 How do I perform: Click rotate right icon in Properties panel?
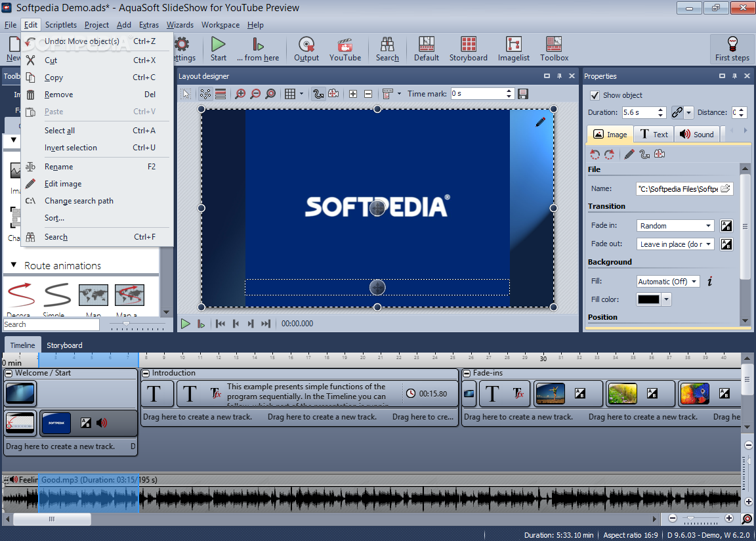[610, 154]
